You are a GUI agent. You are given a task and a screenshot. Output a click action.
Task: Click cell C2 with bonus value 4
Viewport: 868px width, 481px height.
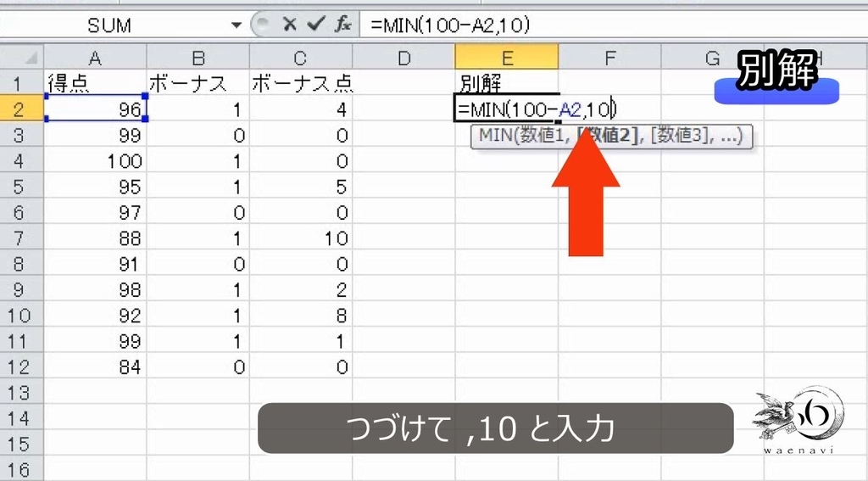click(301, 109)
